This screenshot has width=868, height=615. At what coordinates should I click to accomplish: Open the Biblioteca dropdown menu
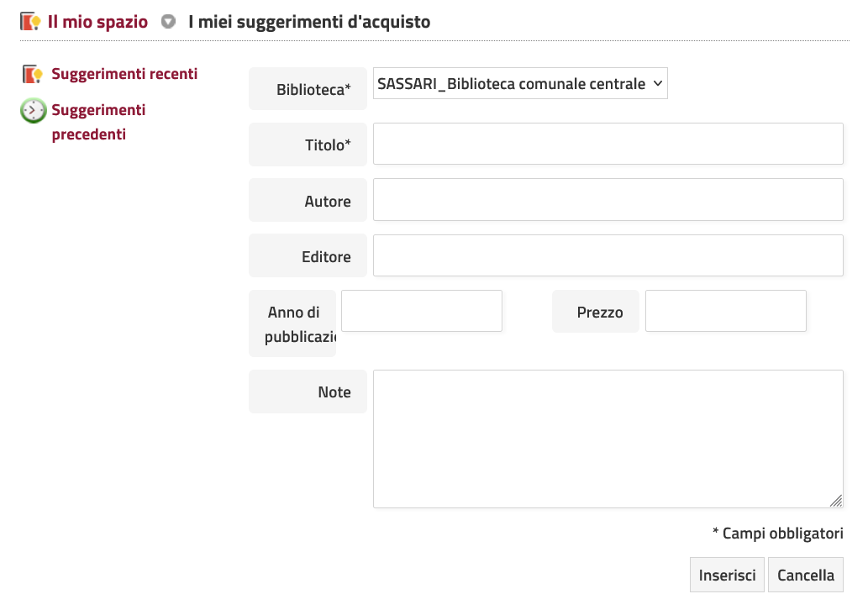[x=520, y=83]
